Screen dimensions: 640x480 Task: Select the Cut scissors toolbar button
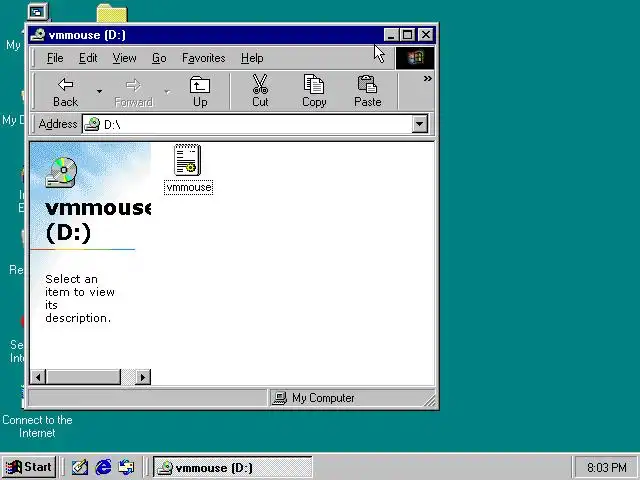[260, 92]
